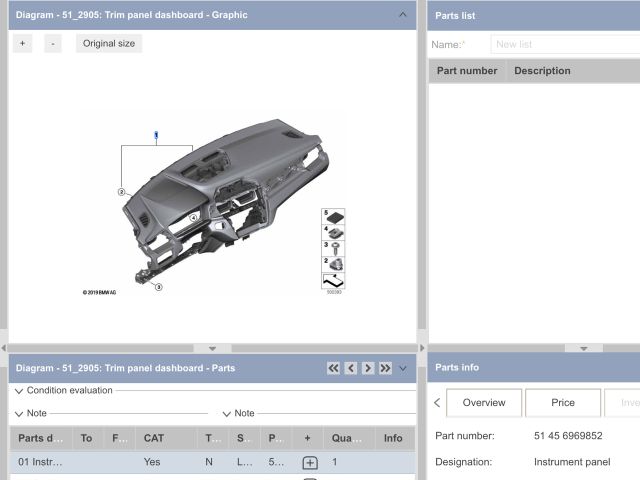Expand the right Note section

pyautogui.click(x=226, y=413)
